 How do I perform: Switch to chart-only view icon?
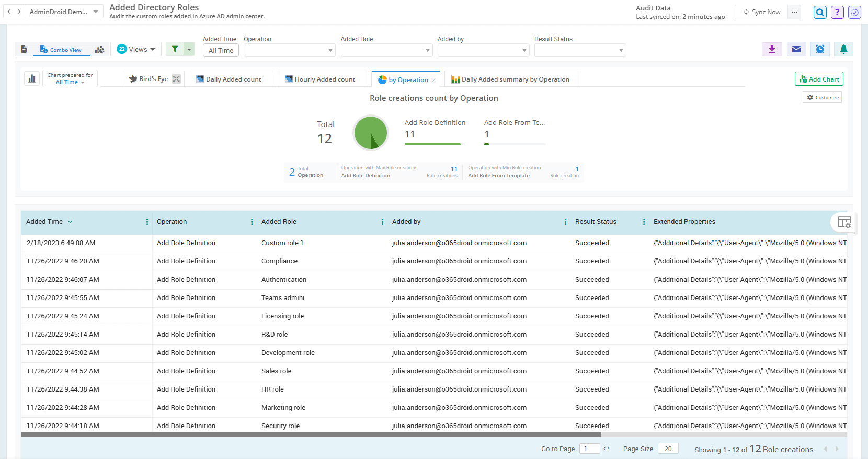99,50
